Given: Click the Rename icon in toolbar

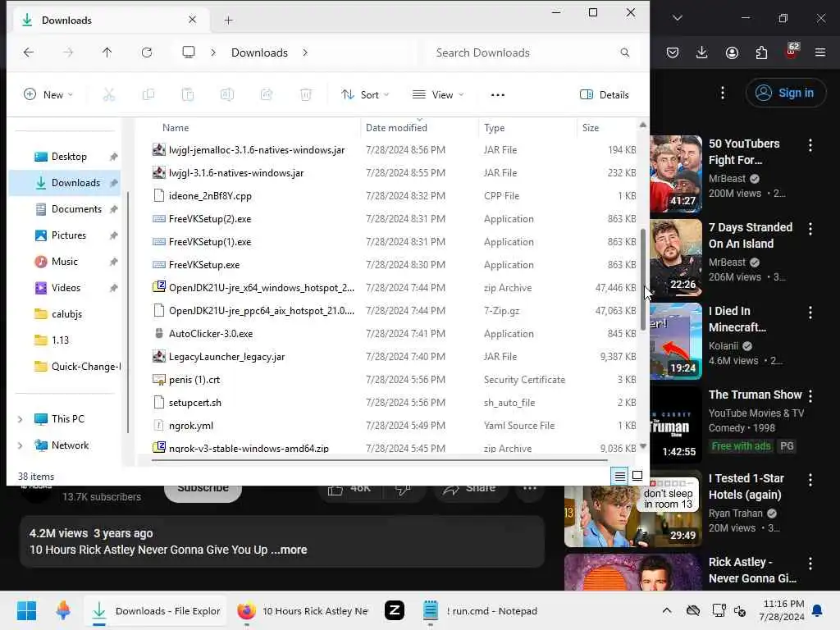Looking at the screenshot, I should click(227, 95).
